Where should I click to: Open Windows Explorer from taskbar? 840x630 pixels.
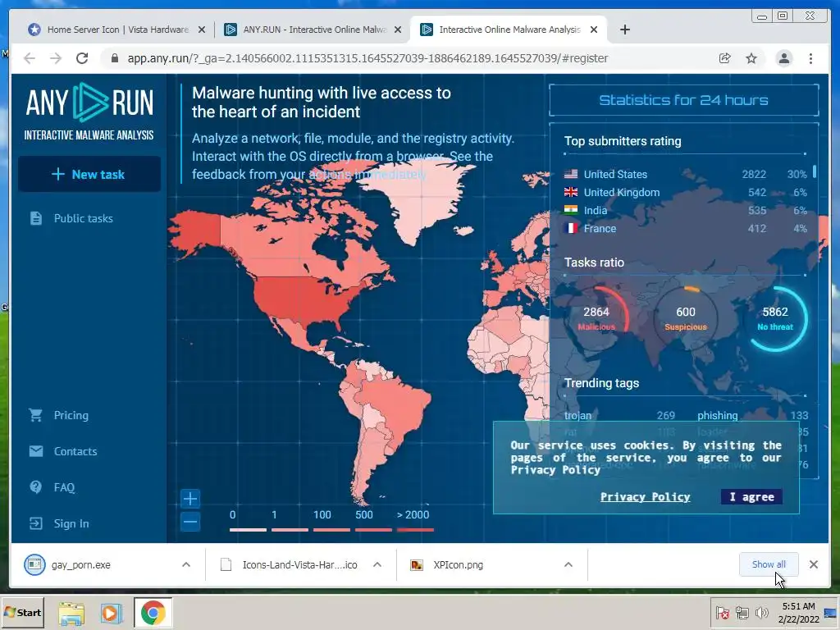pos(72,613)
